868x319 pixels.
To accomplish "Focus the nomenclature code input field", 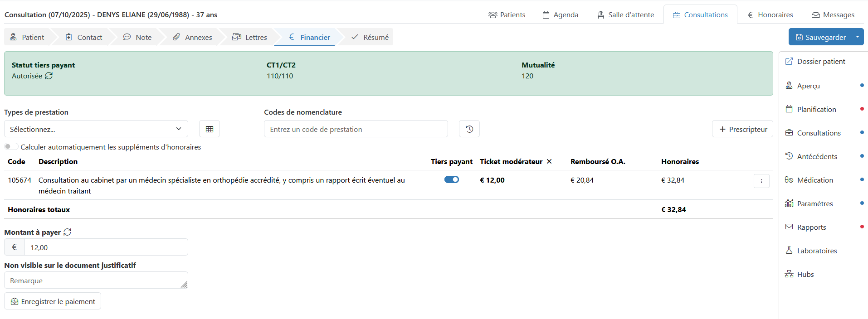I will (x=356, y=129).
